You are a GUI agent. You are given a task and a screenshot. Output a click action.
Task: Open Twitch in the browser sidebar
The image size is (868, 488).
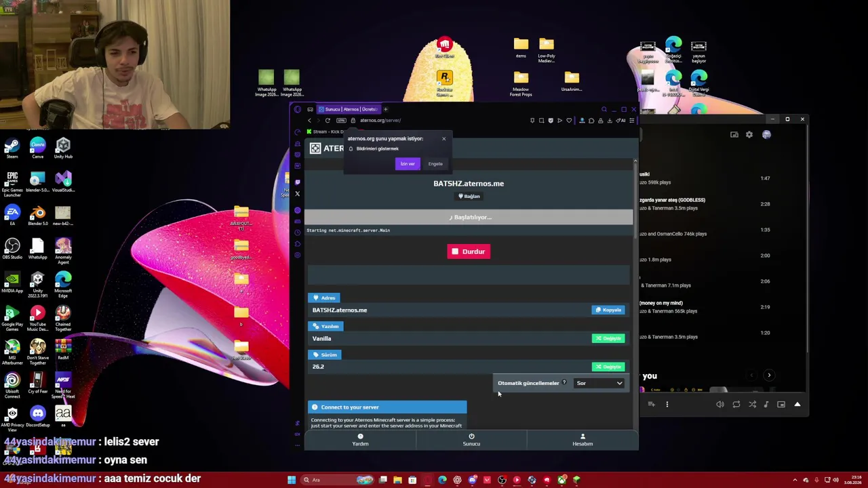pyautogui.click(x=297, y=181)
